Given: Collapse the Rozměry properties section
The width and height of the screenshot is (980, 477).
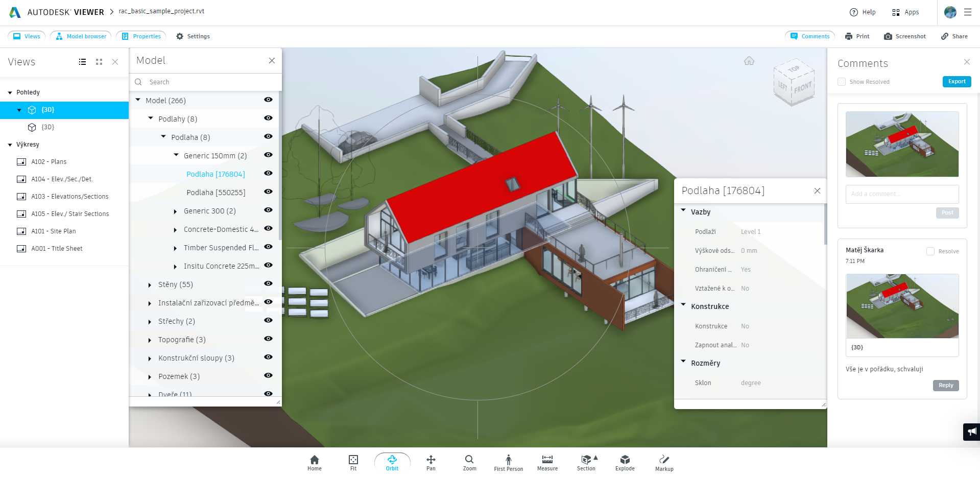Looking at the screenshot, I should (x=683, y=362).
